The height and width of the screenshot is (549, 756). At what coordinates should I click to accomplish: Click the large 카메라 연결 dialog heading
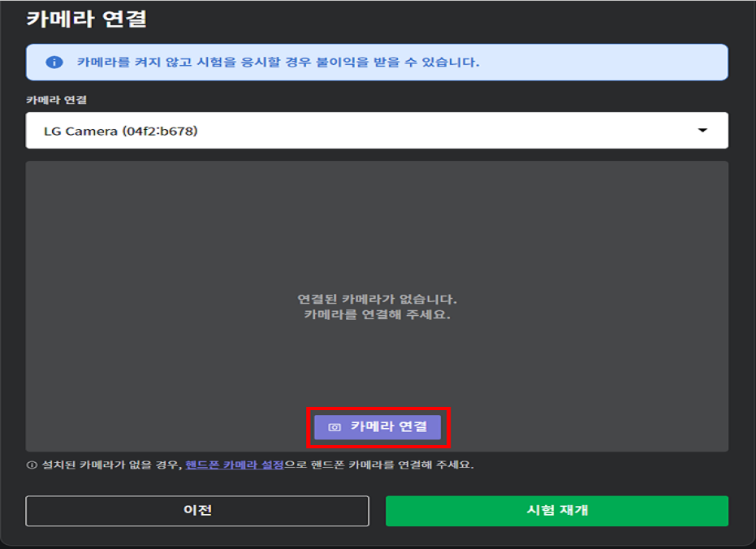pyautogui.click(x=87, y=19)
